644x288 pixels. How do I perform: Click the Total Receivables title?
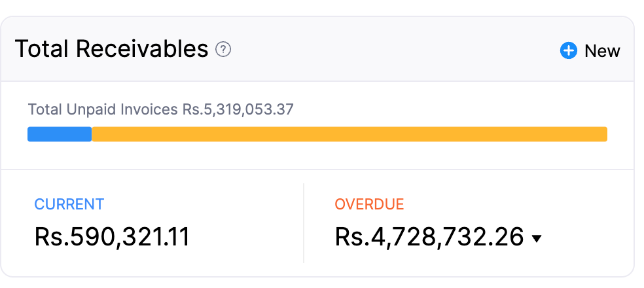[x=111, y=49]
